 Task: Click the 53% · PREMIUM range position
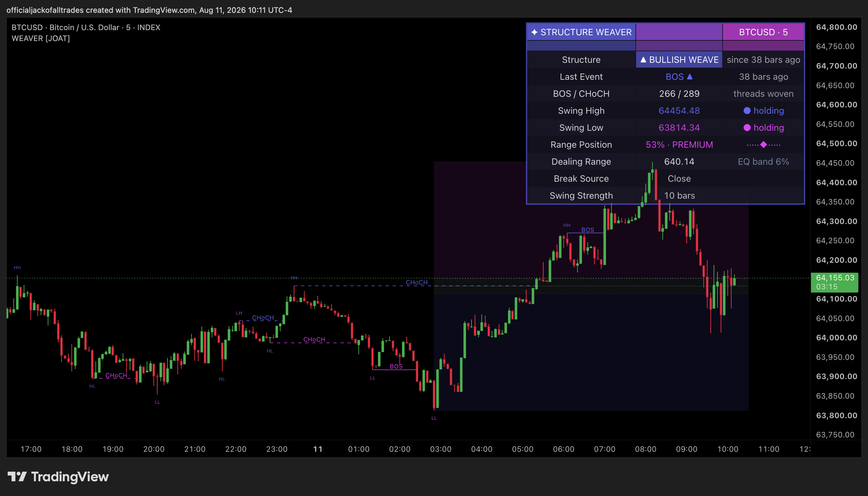point(679,145)
